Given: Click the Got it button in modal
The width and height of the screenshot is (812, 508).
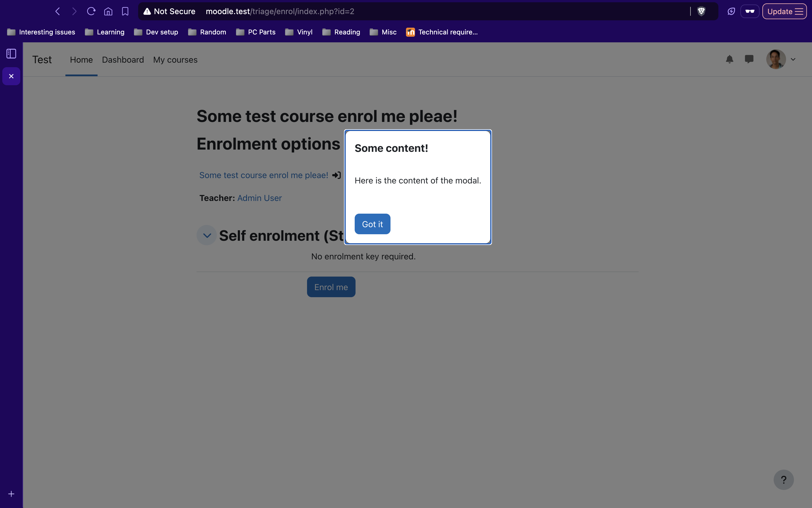Looking at the screenshot, I should (372, 224).
